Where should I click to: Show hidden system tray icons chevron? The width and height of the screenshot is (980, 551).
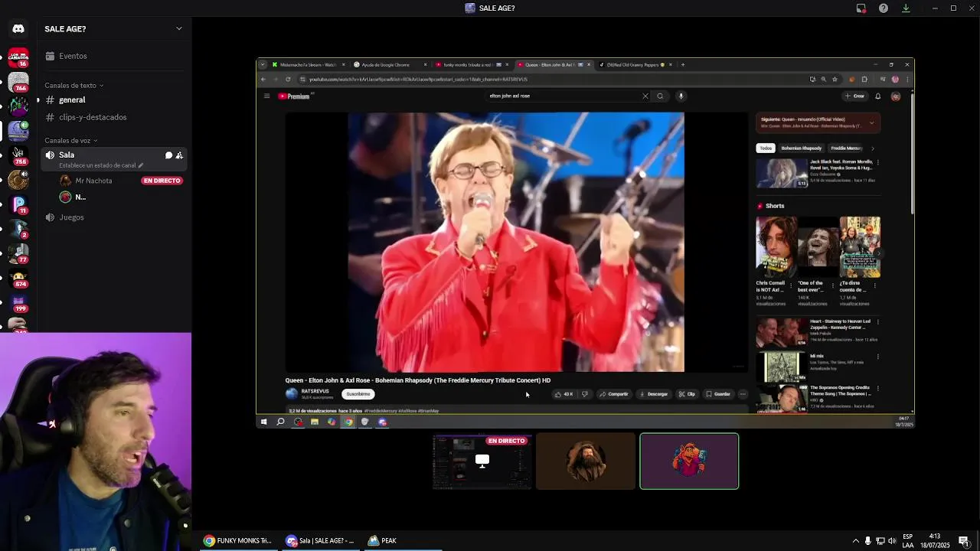[x=856, y=541]
